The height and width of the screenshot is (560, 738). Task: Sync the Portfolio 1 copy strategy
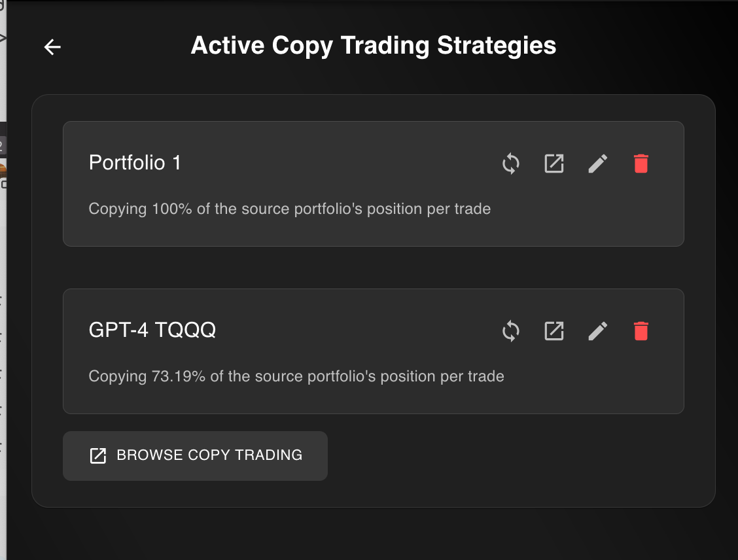(511, 164)
